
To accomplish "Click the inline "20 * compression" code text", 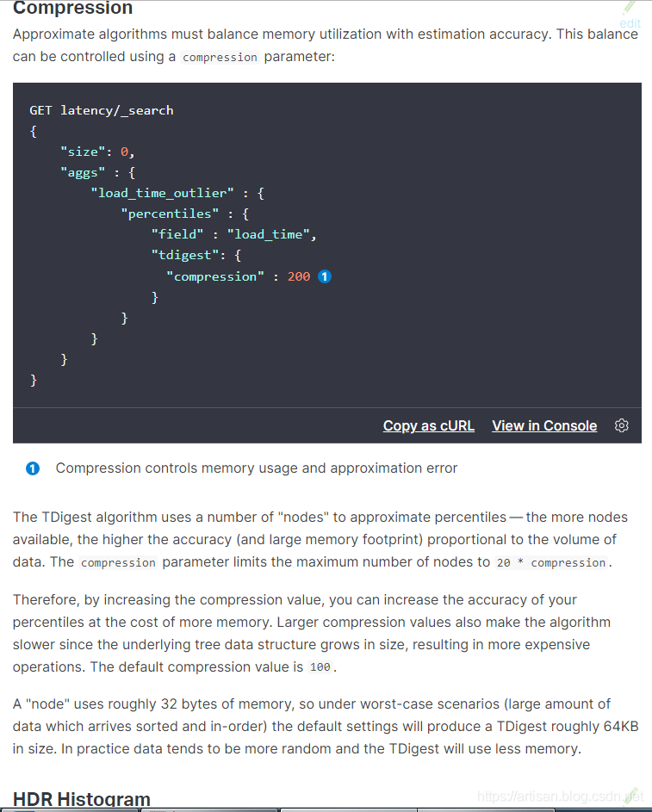I will pyautogui.click(x=551, y=562).
